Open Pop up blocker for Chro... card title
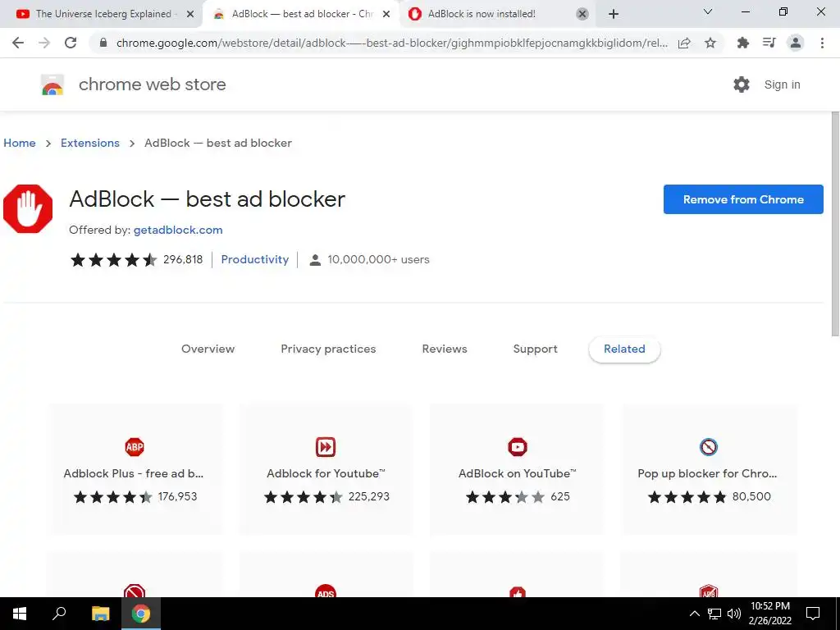This screenshot has width=840, height=630. click(x=707, y=473)
